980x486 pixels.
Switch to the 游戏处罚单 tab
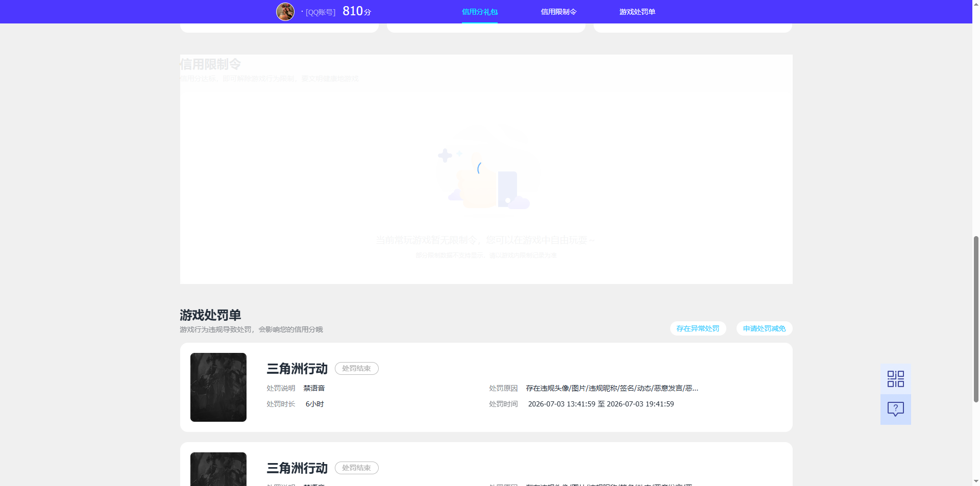point(637,12)
